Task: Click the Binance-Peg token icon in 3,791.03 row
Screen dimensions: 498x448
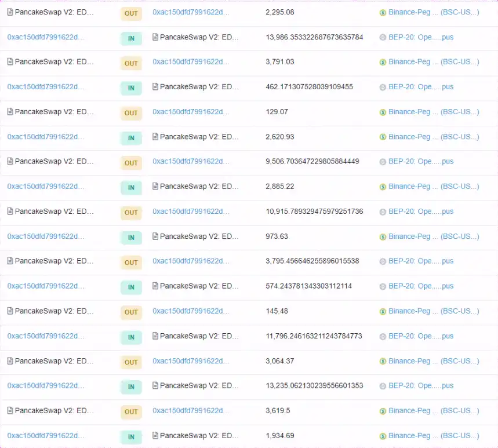Action: (383, 62)
